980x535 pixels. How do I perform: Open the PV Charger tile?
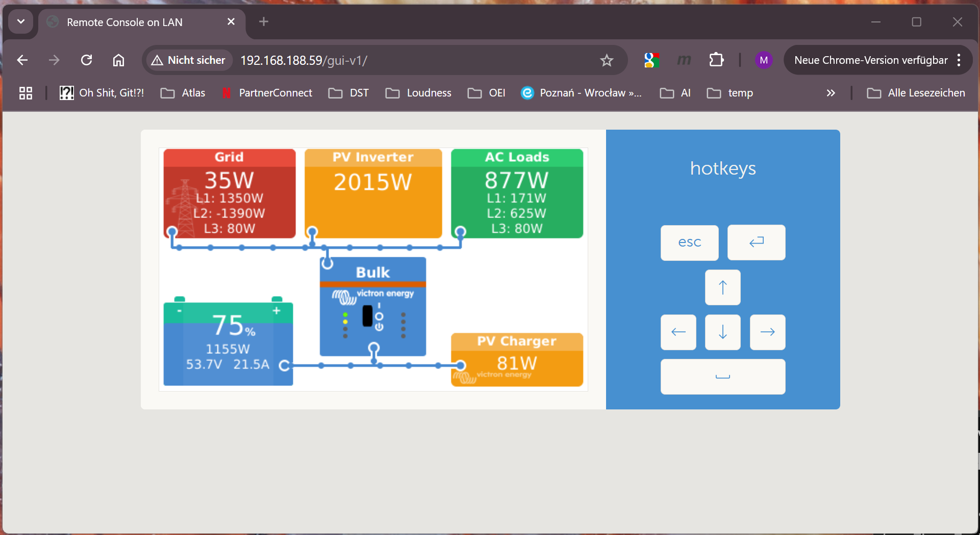coord(517,360)
